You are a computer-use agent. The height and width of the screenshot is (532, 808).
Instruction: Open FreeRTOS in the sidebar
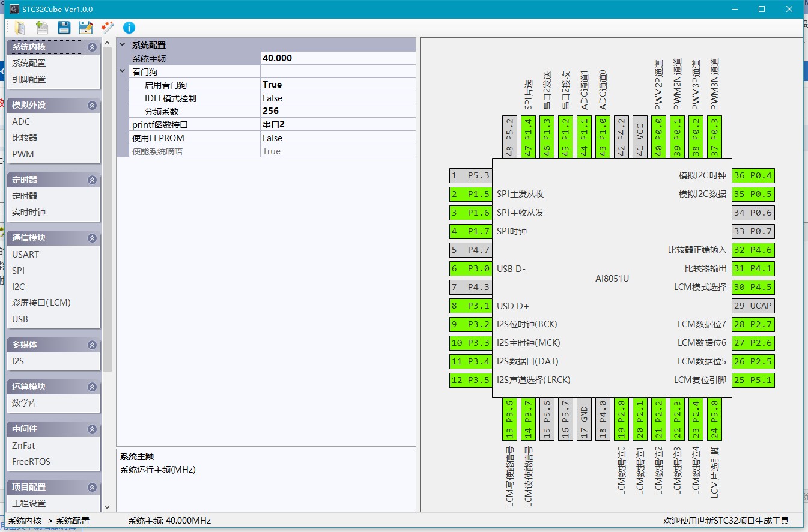tap(31, 461)
